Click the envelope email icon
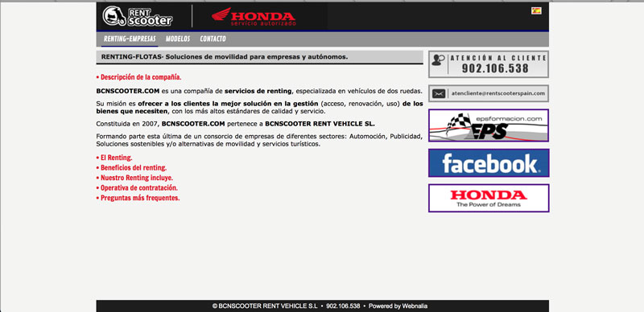 [439, 93]
